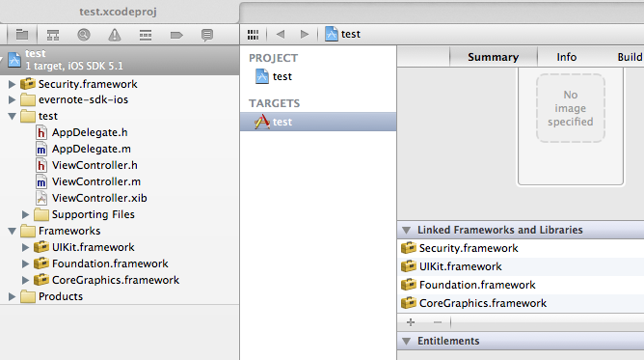
Task: Open ViewController.xib in the navigator
Action: pos(99,198)
